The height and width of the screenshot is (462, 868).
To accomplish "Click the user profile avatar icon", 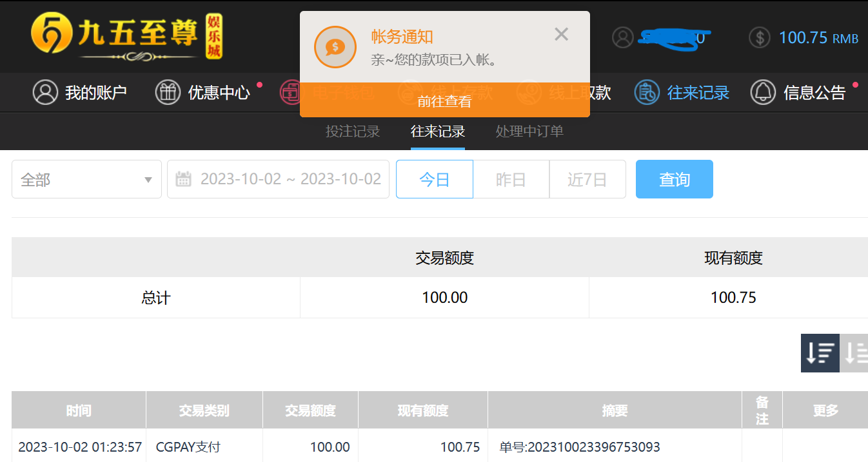I will tap(623, 37).
